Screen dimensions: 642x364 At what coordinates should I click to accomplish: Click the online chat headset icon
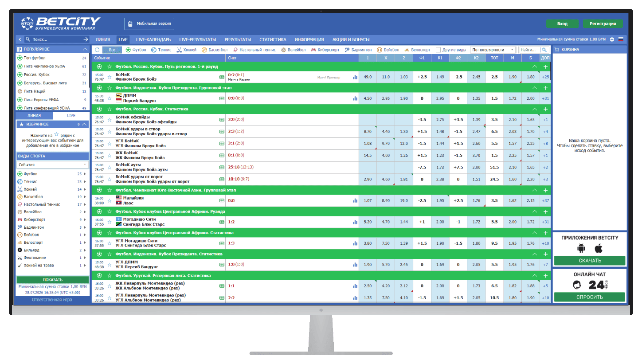tap(577, 285)
